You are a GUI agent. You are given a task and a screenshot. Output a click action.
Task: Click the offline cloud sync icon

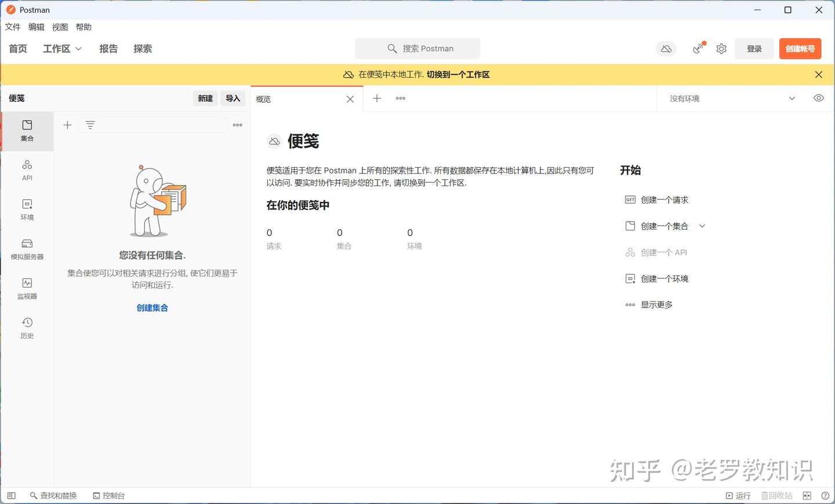(666, 49)
